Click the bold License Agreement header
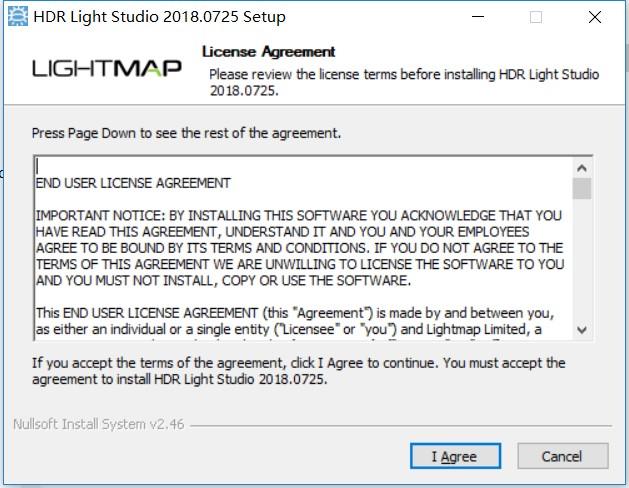 click(268, 51)
